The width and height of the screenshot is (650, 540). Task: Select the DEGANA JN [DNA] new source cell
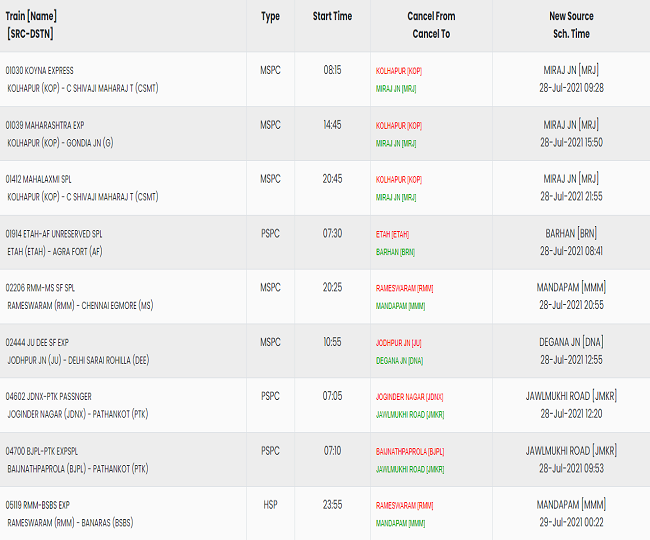point(570,342)
